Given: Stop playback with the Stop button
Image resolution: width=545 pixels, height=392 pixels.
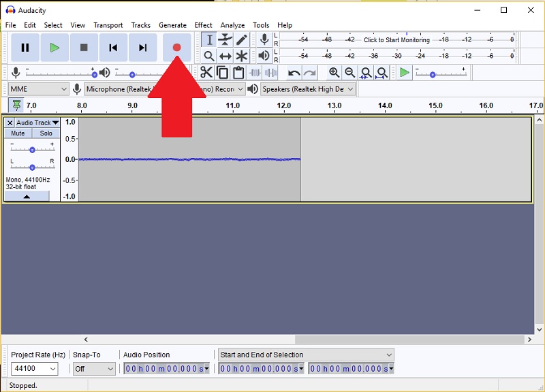Looking at the screenshot, I should 84,48.
